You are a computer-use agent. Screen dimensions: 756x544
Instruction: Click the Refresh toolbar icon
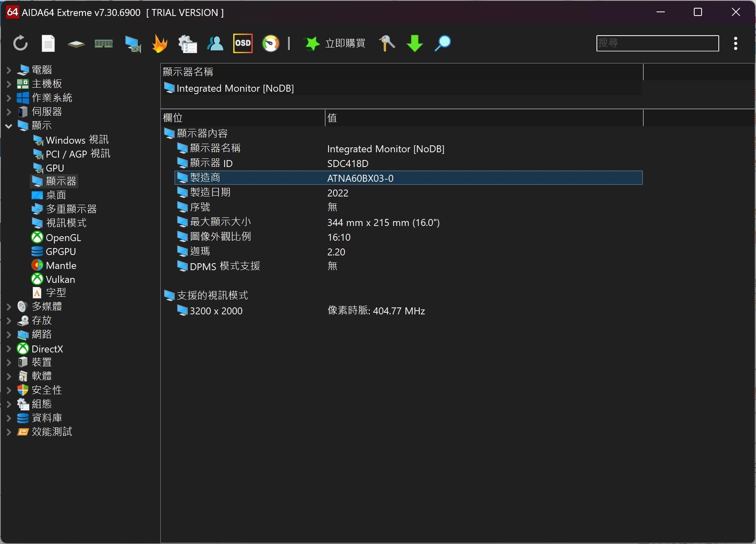(20, 43)
